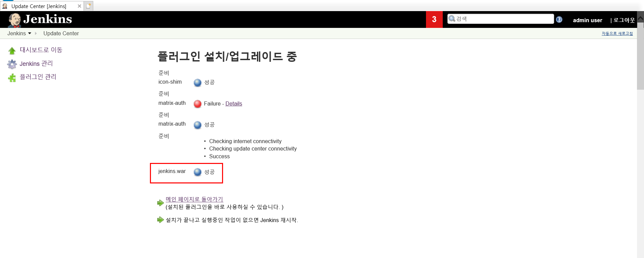Click the gear icon for Jenkins 관리

[12, 64]
